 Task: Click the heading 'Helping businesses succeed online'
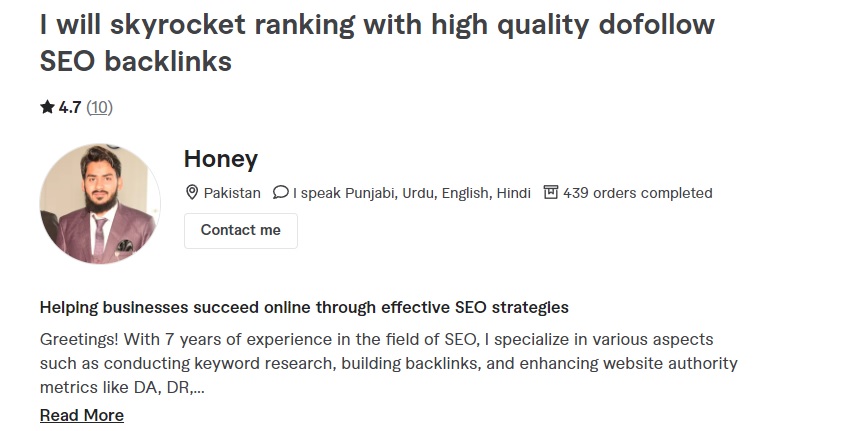point(304,307)
